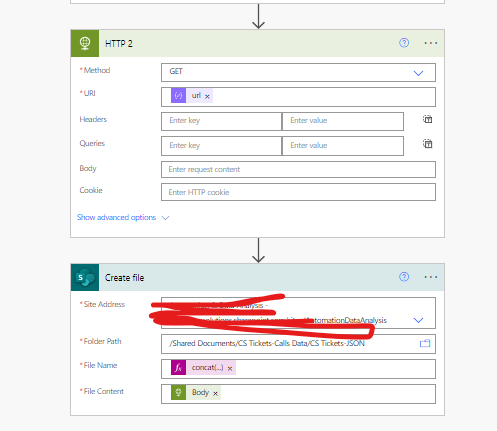Click the Cookie input field
This screenshot has height=431, width=497.
tap(298, 192)
